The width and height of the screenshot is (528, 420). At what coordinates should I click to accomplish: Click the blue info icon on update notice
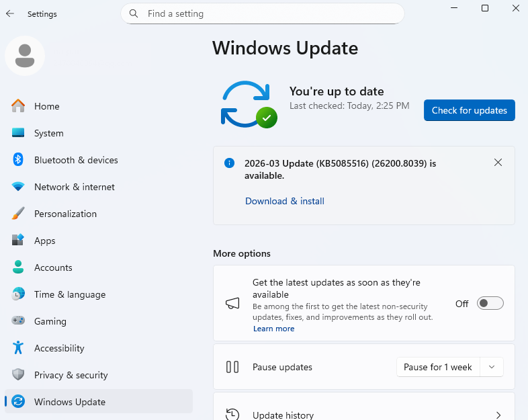pyautogui.click(x=229, y=163)
